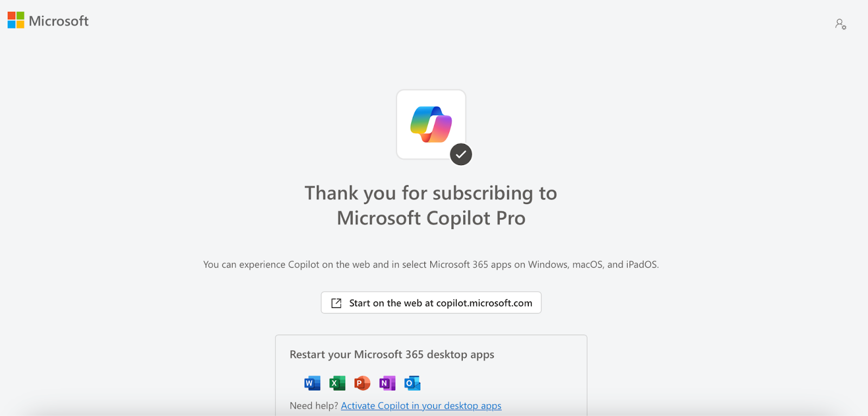
Task: Click the Outlook app icon
Action: 412,383
